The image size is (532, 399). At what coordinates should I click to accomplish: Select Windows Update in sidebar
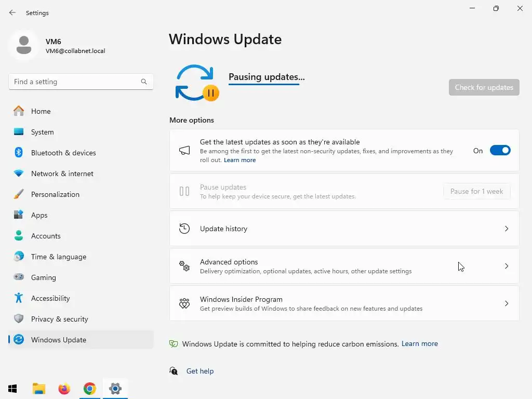[x=81, y=340]
